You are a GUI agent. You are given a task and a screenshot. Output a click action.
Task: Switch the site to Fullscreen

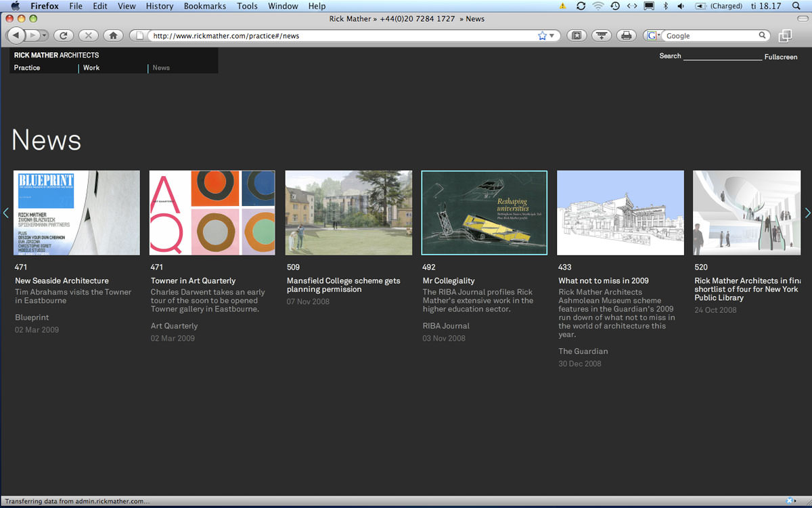point(781,57)
